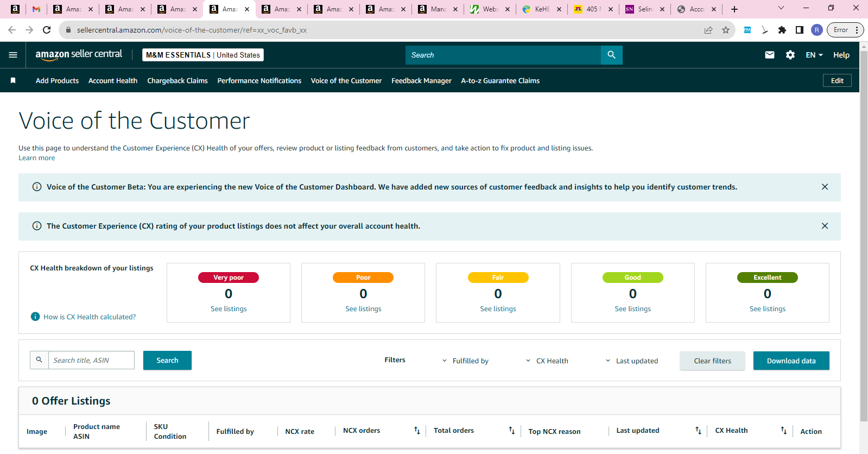Image resolution: width=868 pixels, height=454 pixels.
Task: Click the info icon beside How is CX Health calculated
Action: point(35,317)
